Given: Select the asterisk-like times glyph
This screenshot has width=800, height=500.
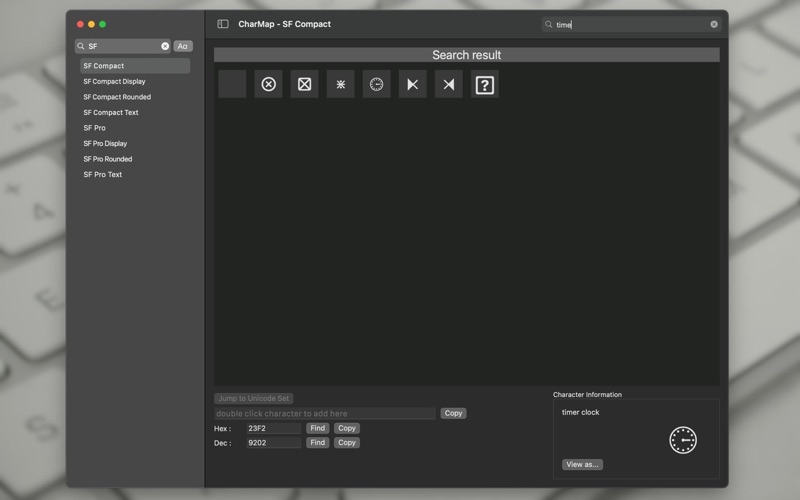Looking at the screenshot, I should coord(341,84).
